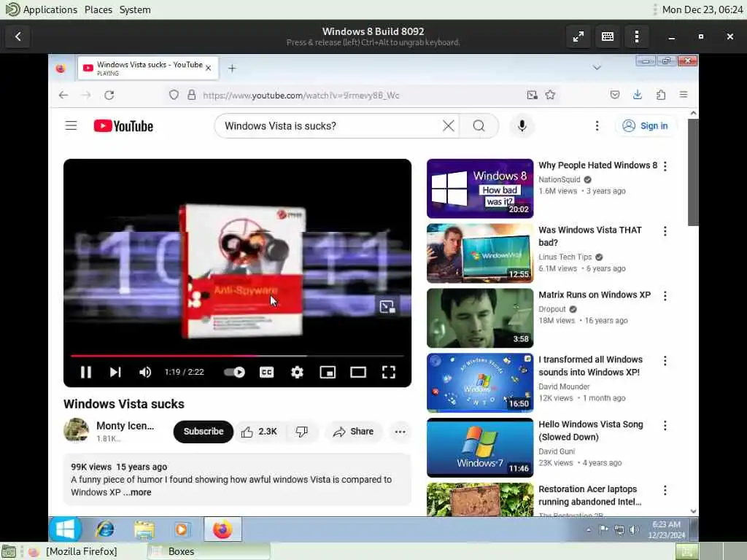The height and width of the screenshot is (560, 747).
Task: Go back in Firefox
Action: click(x=63, y=95)
